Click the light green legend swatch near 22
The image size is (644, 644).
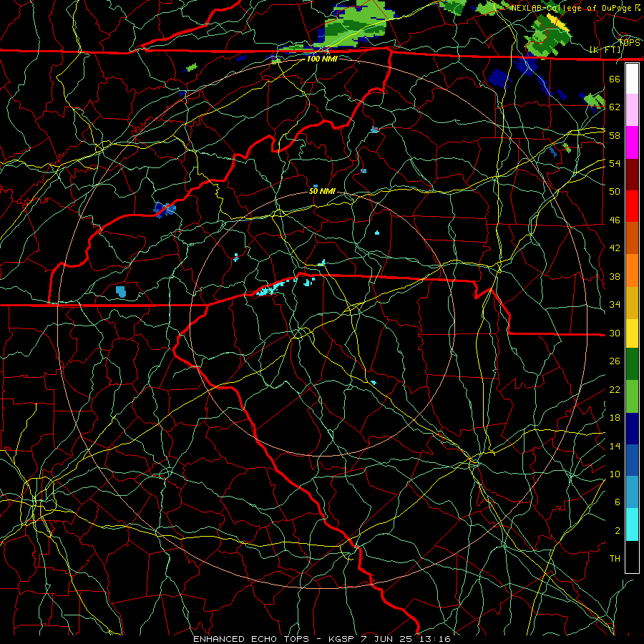(x=632, y=396)
